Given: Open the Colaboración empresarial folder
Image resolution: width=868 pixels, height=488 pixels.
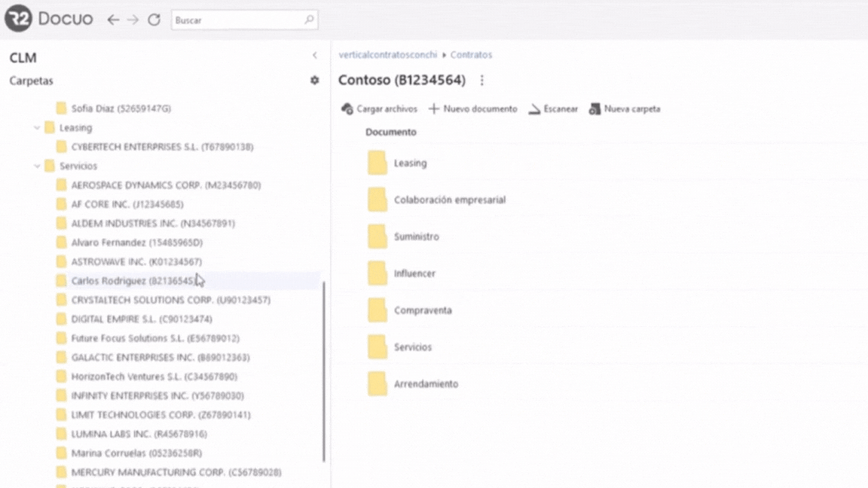Looking at the screenshot, I should point(449,200).
